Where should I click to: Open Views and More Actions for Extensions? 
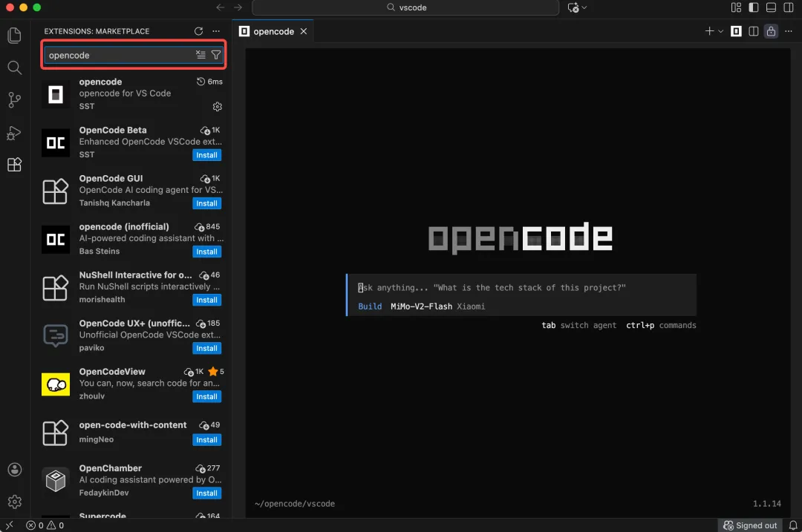point(216,31)
